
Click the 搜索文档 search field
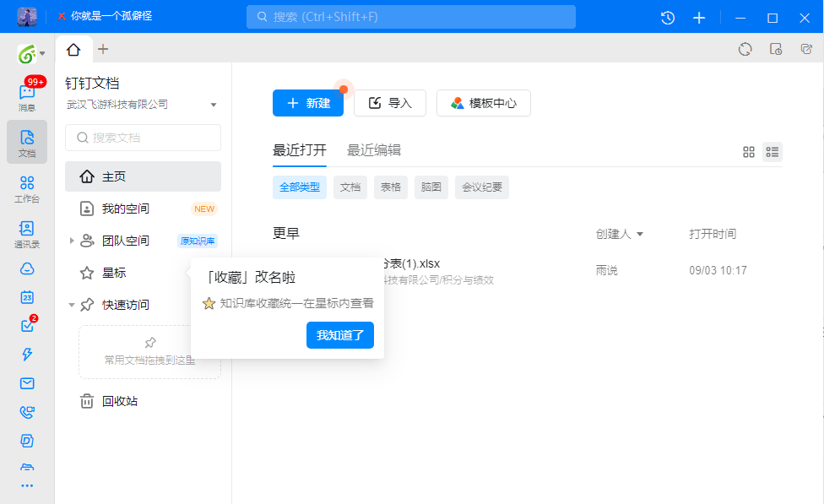tap(143, 137)
